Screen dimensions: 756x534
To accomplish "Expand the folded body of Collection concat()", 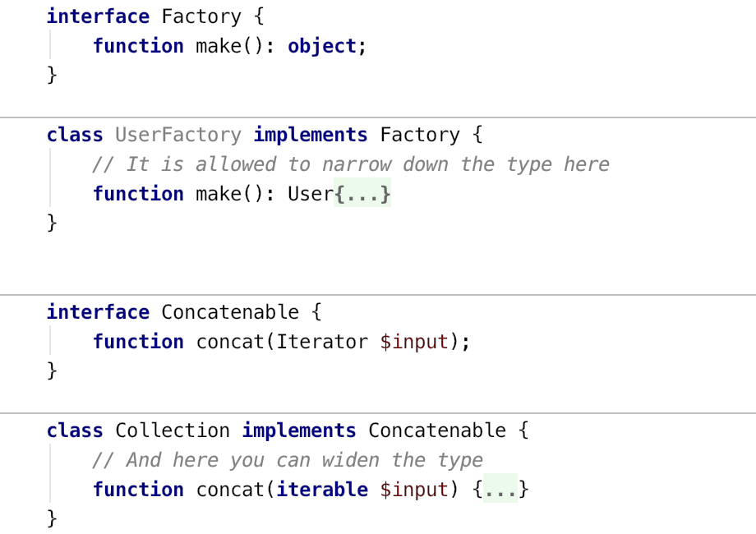I will pos(500,490).
